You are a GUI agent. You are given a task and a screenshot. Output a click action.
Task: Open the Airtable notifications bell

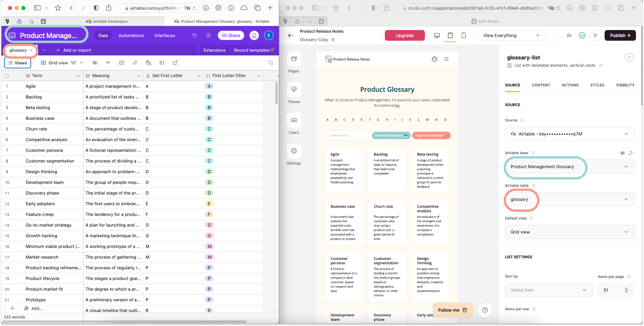click(254, 36)
